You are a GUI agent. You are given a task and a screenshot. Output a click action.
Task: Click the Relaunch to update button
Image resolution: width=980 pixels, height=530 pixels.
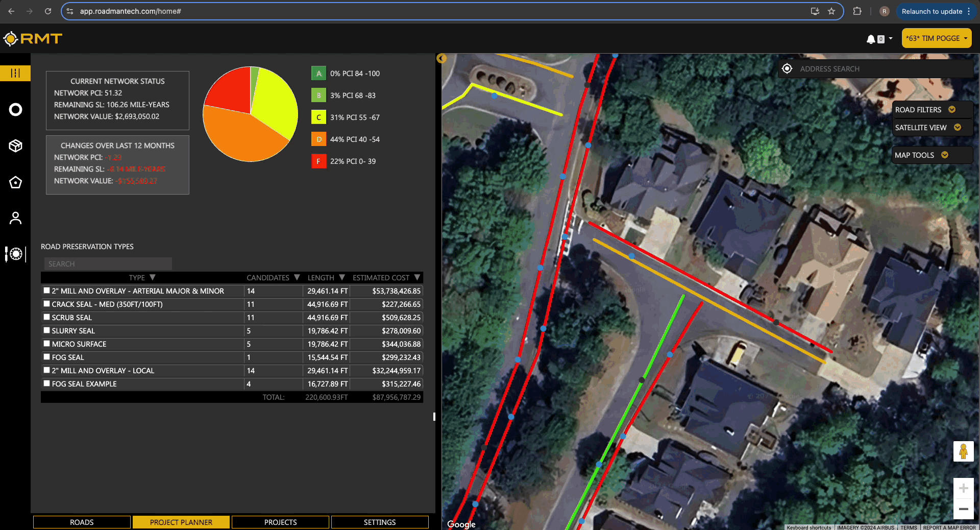click(932, 11)
